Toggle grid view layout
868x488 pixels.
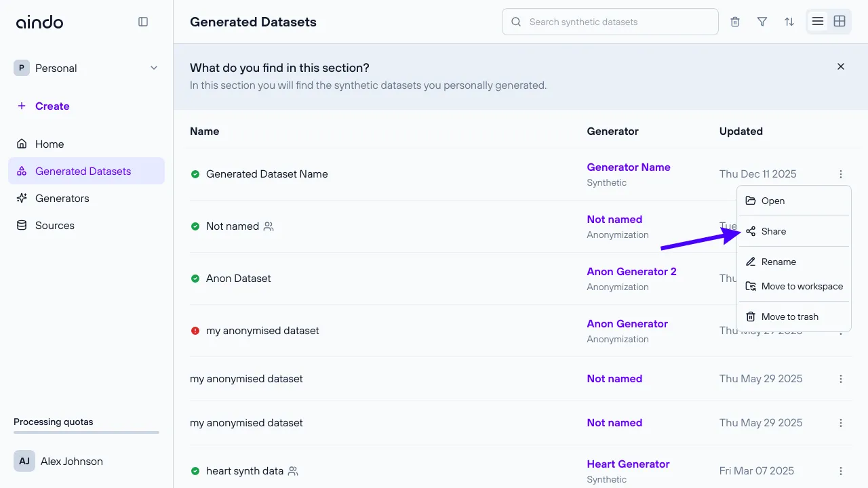click(840, 21)
